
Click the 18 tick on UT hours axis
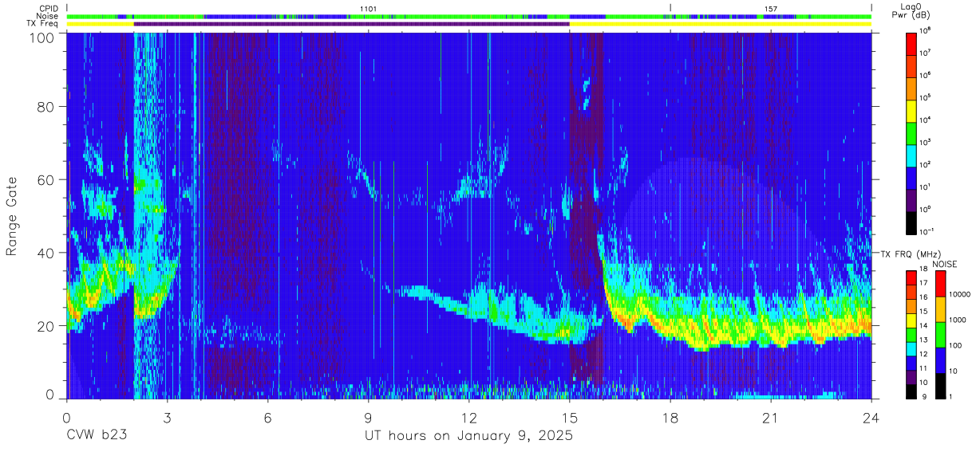click(x=670, y=418)
